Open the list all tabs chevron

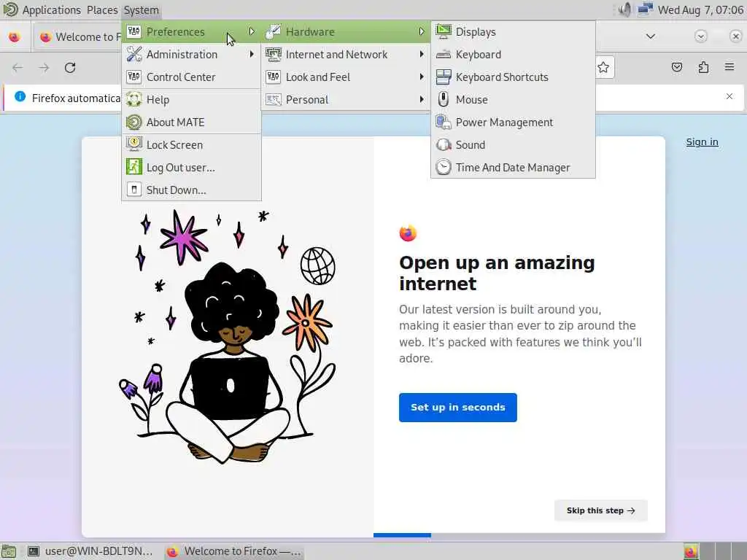point(650,36)
